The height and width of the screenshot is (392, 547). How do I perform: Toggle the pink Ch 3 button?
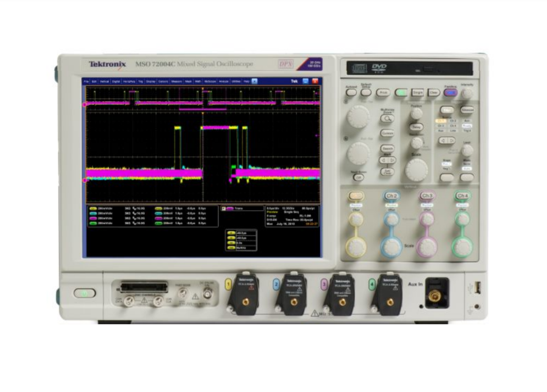pyautogui.click(x=427, y=196)
